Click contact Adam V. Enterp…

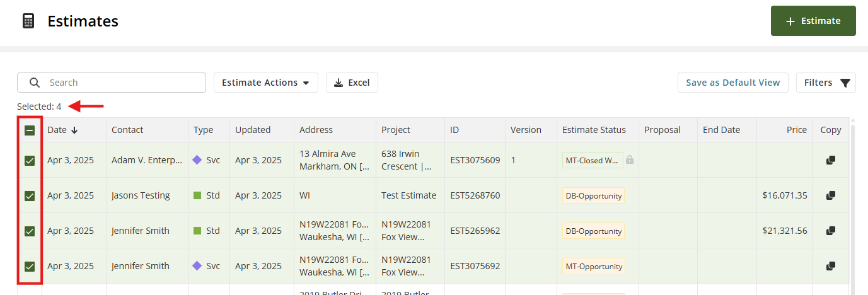[x=147, y=160]
